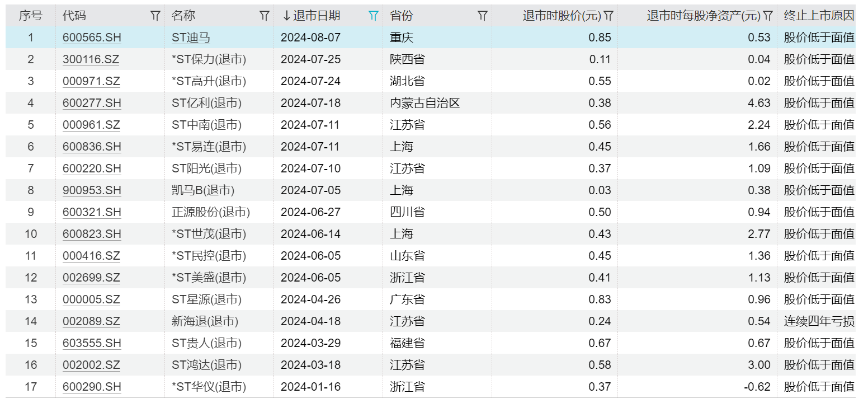Click the 终止上市原因 column header
Viewport: 868px width, 403px height.
click(x=819, y=16)
